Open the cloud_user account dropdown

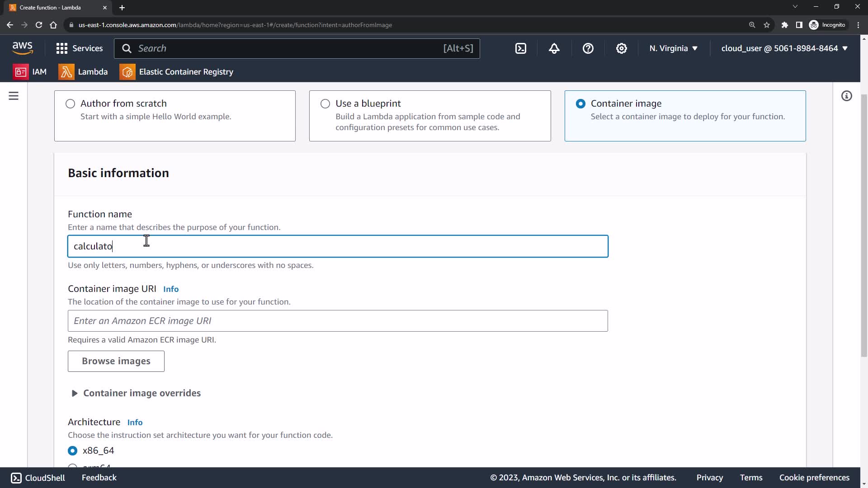tap(784, 48)
